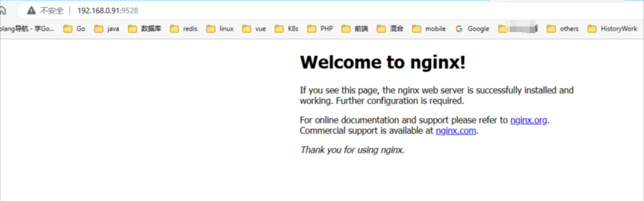
Task: Open the redis bookmarks folder
Action: 184,29
